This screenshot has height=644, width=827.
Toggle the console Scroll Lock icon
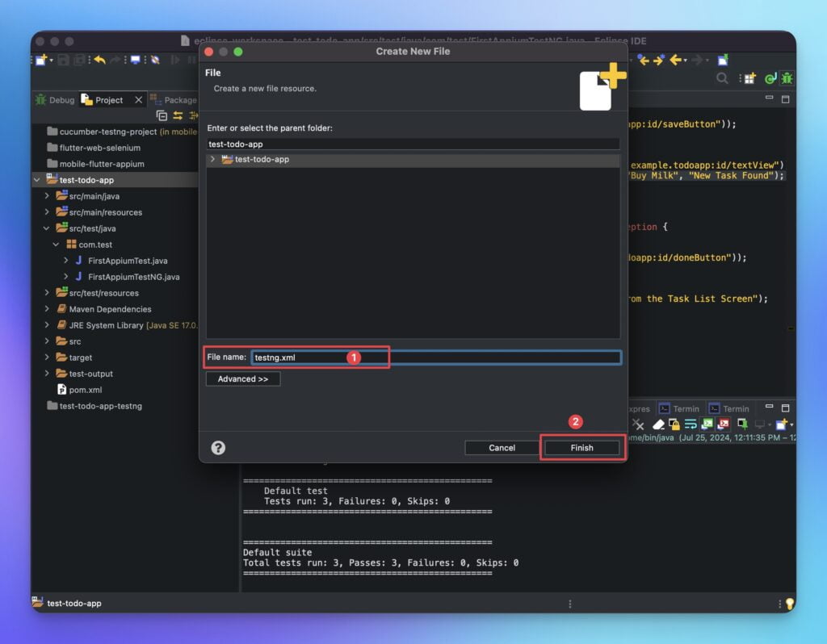674,424
